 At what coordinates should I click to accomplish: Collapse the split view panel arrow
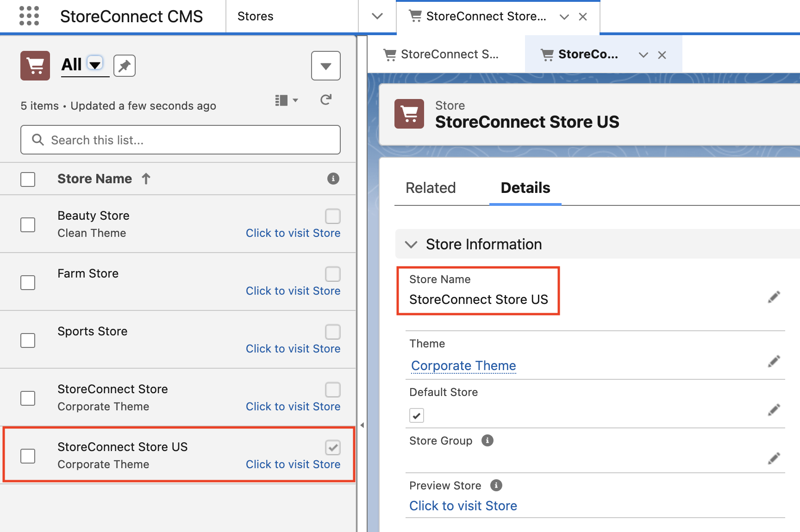point(362,425)
